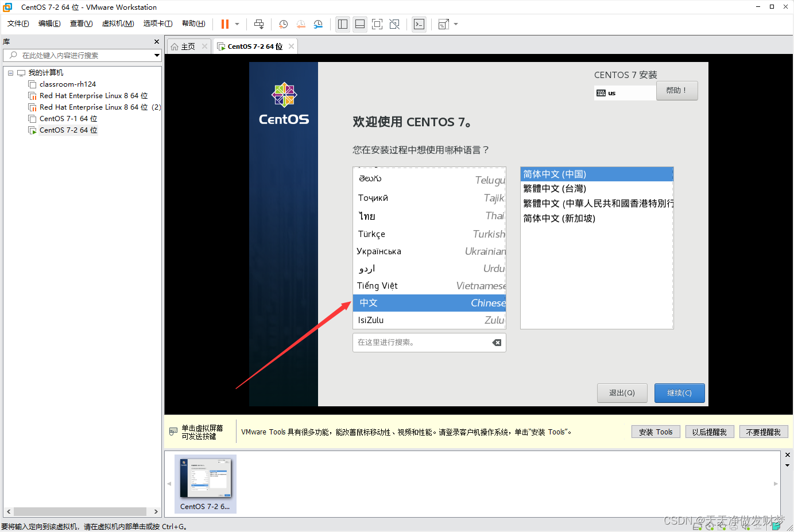794x532 pixels.
Task: Open the 编辑(E) menu
Action: pyautogui.click(x=49, y=24)
